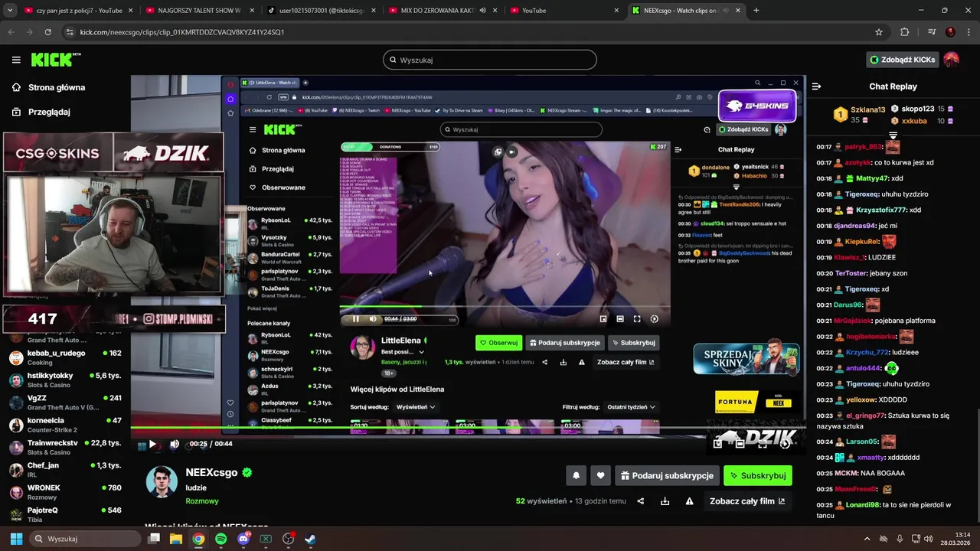This screenshot has width=980, height=551.
Task: Download the clip using download icon
Action: click(665, 501)
